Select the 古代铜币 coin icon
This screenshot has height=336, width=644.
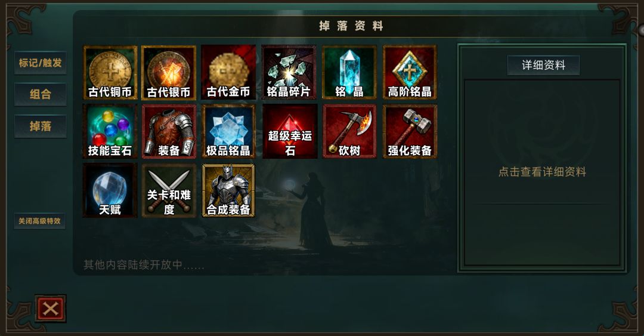(110, 72)
